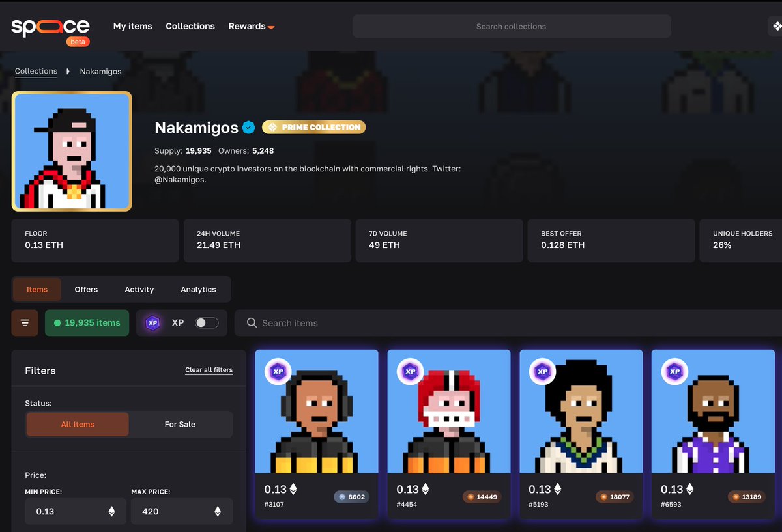Click the icon right of the search bar
The width and height of the screenshot is (782, 532).
(775, 27)
